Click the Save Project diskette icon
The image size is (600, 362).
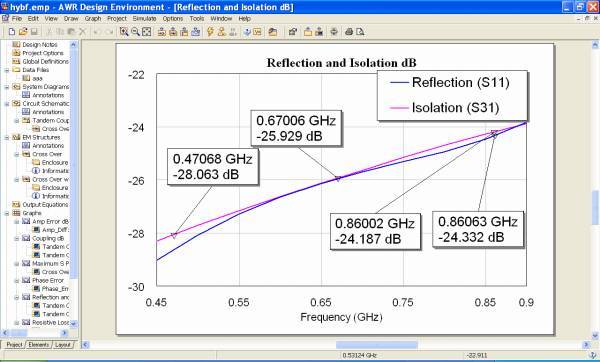pos(34,32)
